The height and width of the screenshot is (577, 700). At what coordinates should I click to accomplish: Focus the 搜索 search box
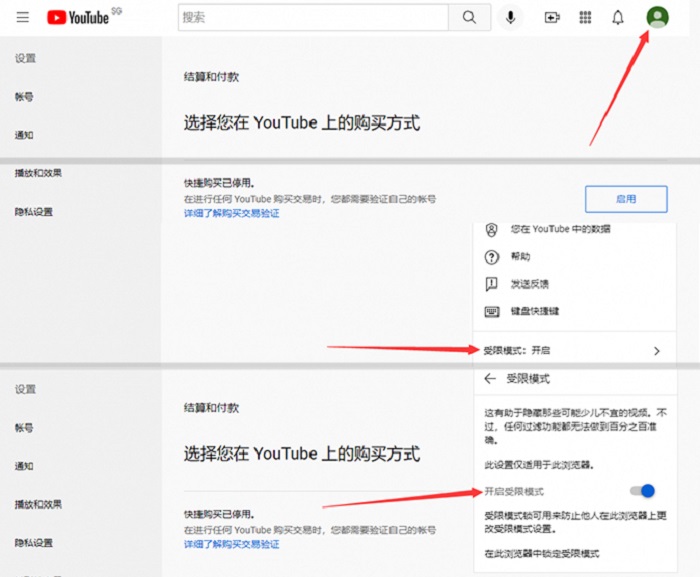coord(313,17)
